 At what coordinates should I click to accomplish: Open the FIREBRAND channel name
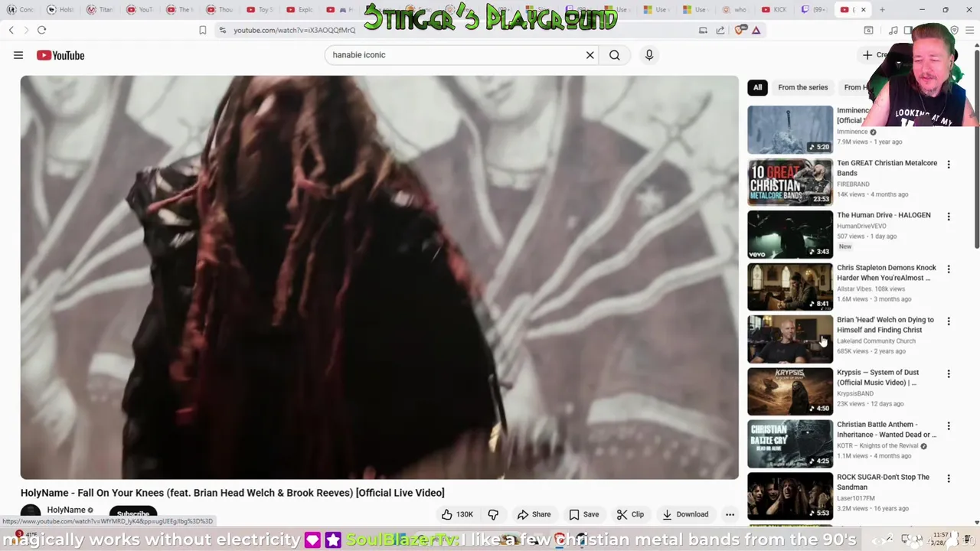tap(853, 184)
